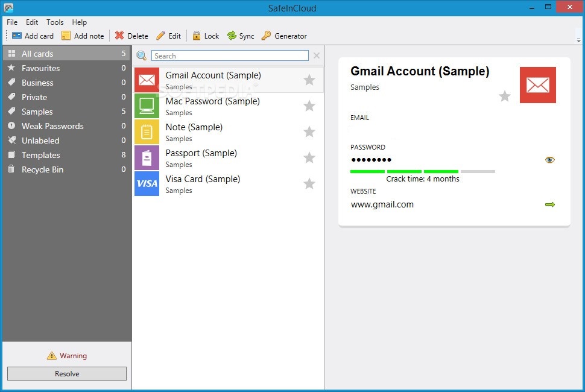Select the Samples label in sidebar

pos(67,112)
